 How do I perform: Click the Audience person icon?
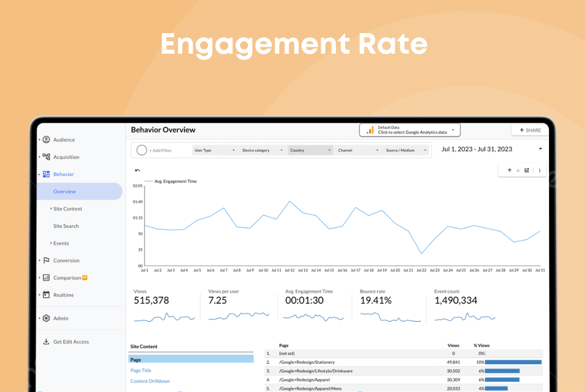(x=46, y=139)
